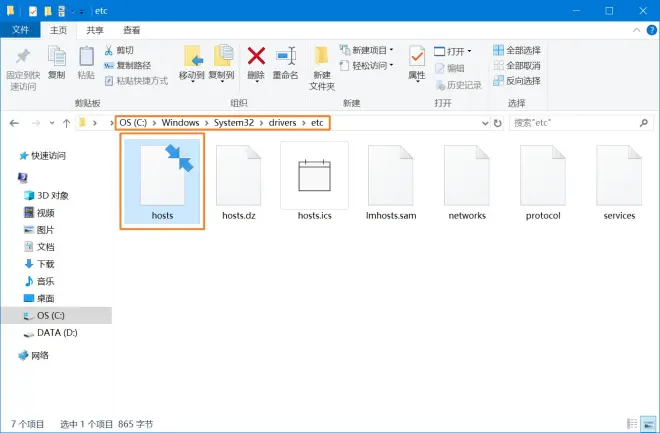Screen dimensions: 660x433
Task: Select the hosts file
Action: [162, 181]
